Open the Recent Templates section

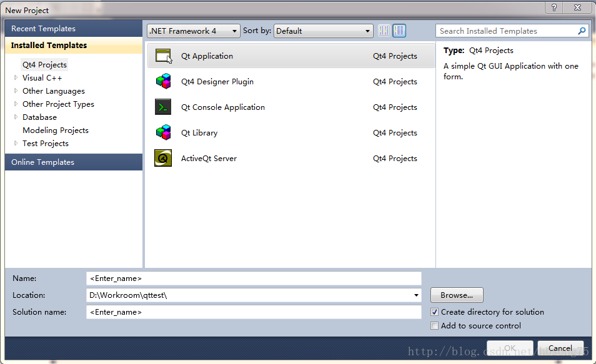click(74, 29)
